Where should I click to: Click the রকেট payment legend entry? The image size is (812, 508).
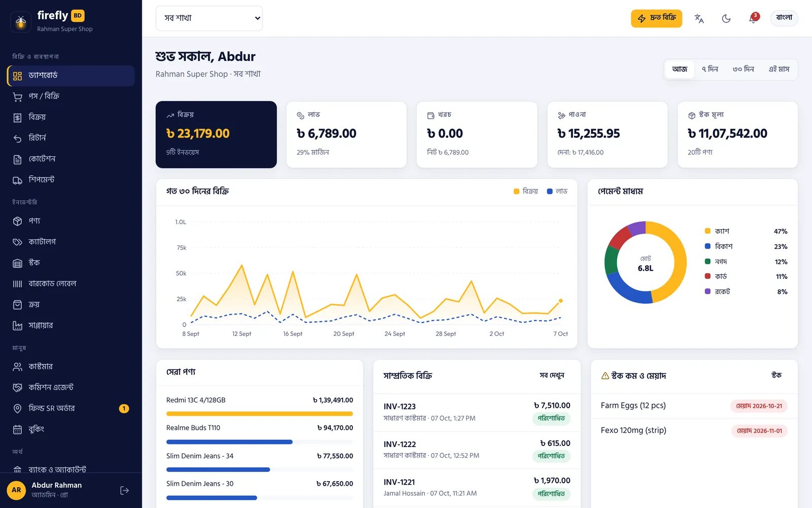746,292
